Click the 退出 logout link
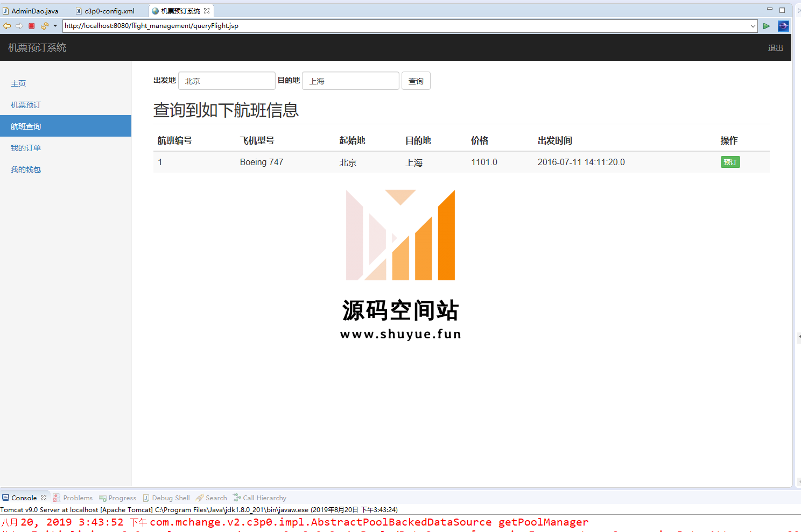The image size is (801, 532). coord(775,48)
